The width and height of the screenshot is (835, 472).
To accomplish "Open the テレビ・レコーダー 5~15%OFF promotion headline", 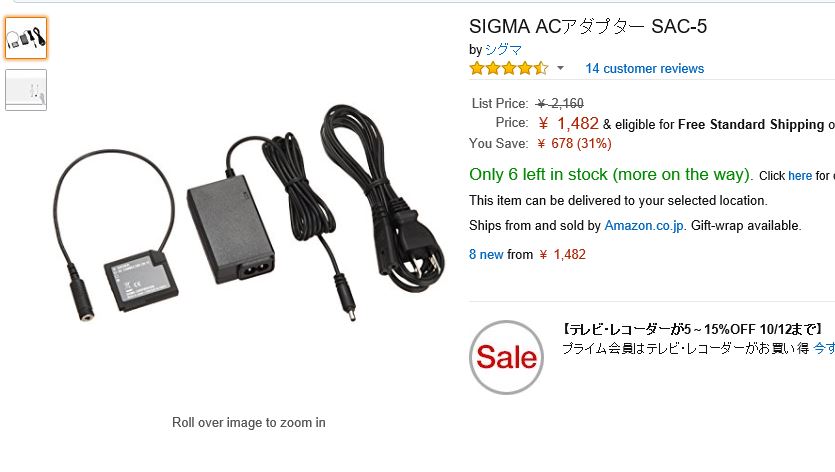I will pyautogui.click(x=691, y=329).
